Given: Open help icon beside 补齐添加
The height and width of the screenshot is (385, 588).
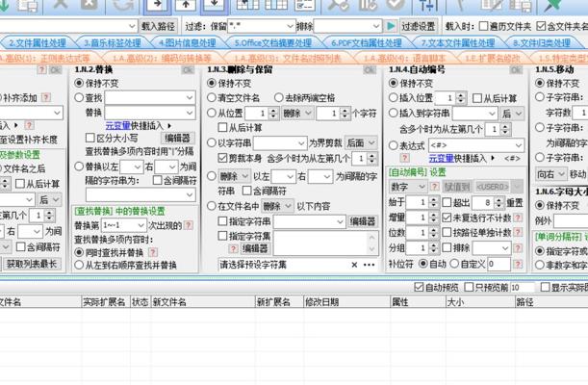Looking at the screenshot, I should tap(46, 97).
